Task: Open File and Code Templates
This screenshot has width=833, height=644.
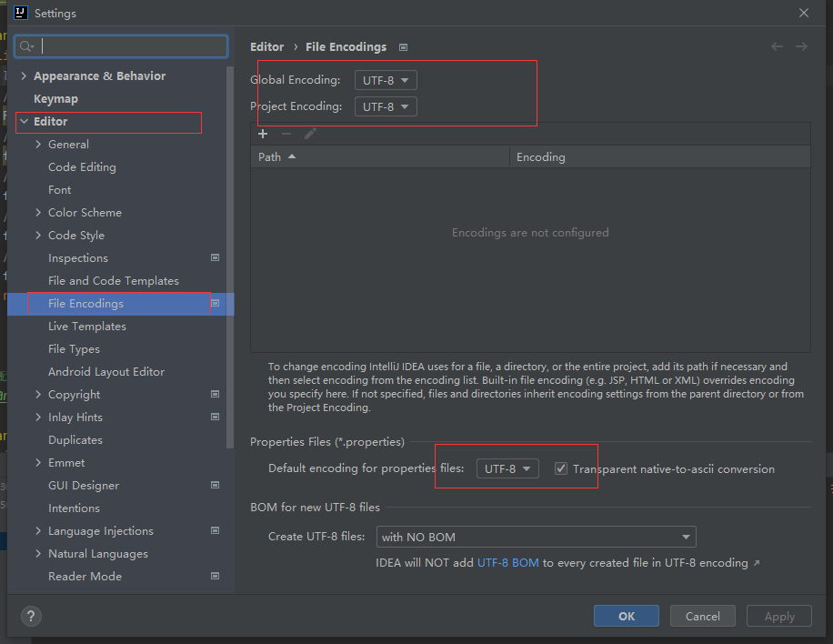Action: 114,280
